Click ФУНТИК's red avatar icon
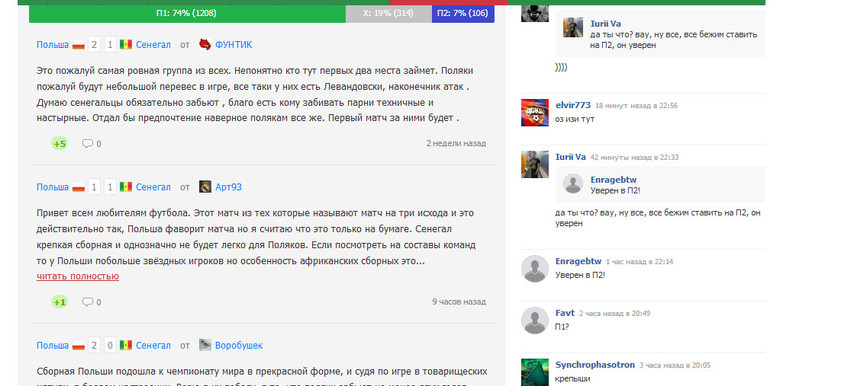Image resolution: width=841 pixels, height=386 pixels. (205, 44)
